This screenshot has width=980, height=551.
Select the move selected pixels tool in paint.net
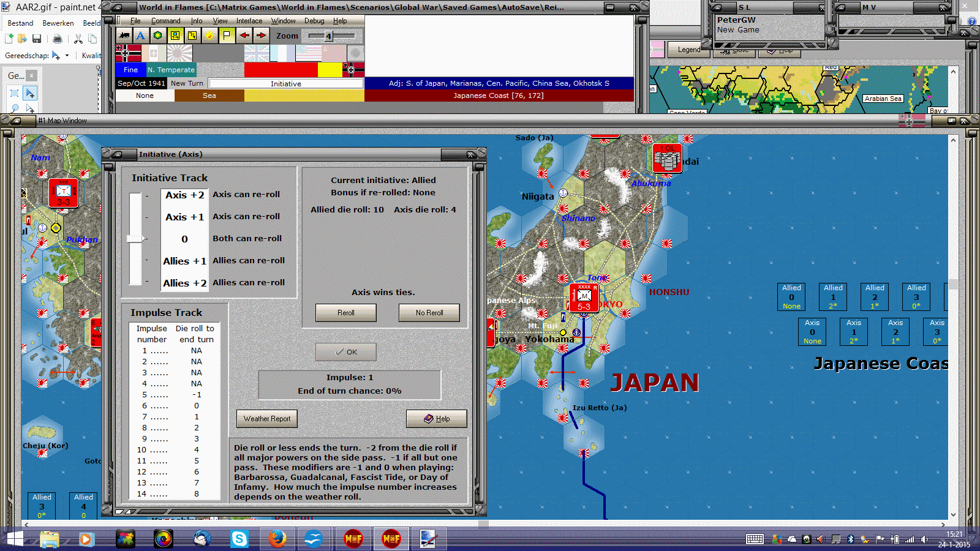tap(30, 93)
